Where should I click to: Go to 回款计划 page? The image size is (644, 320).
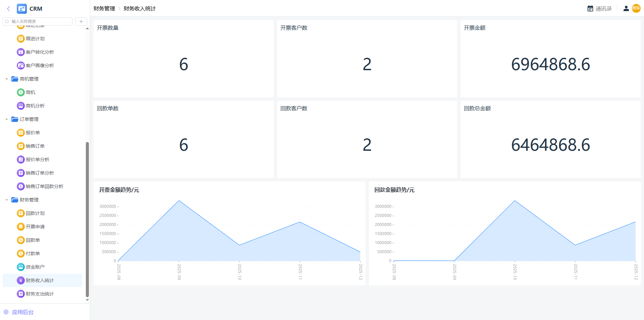[35, 213]
